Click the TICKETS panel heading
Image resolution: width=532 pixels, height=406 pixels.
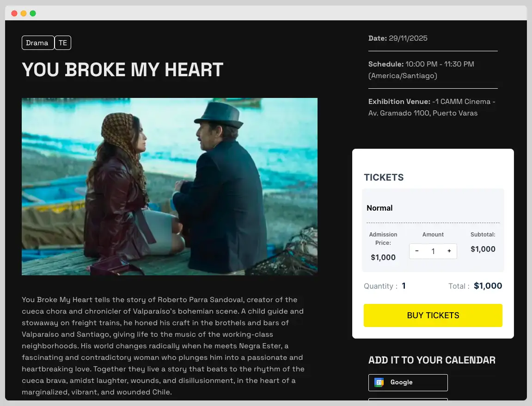[384, 177]
